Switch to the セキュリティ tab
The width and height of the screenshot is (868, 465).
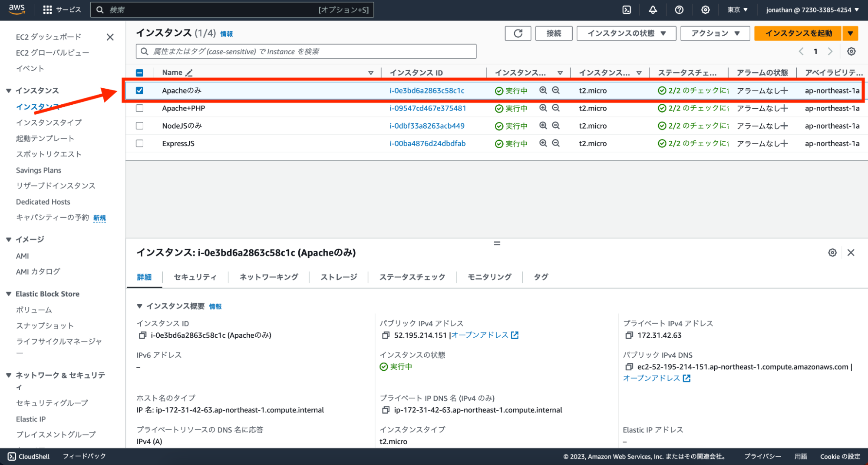point(195,277)
